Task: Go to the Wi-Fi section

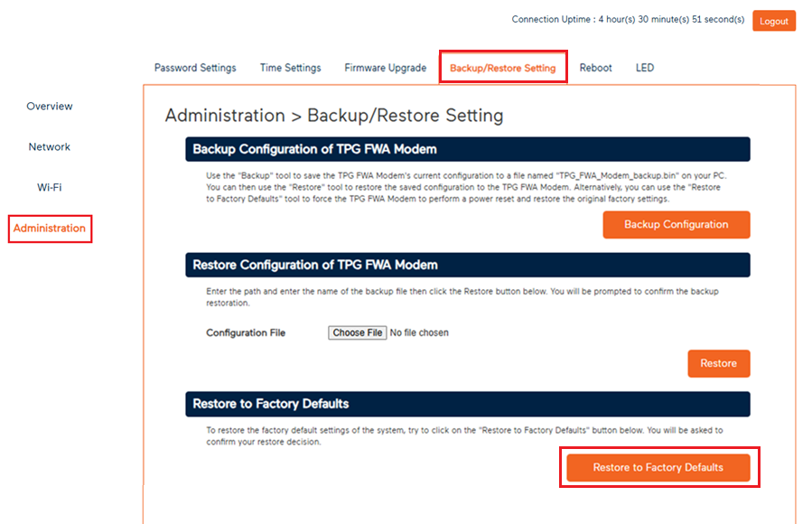Action: (x=49, y=187)
